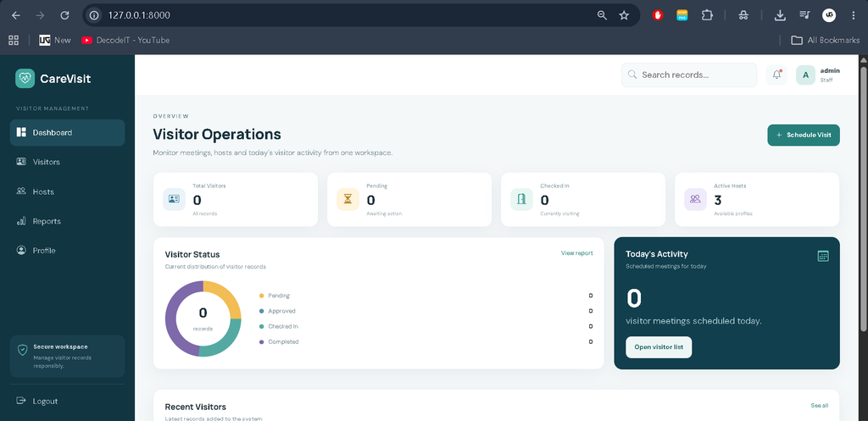This screenshot has width=868, height=421.
Task: Open the Hosts section in the sidebar
Action: [68, 191]
